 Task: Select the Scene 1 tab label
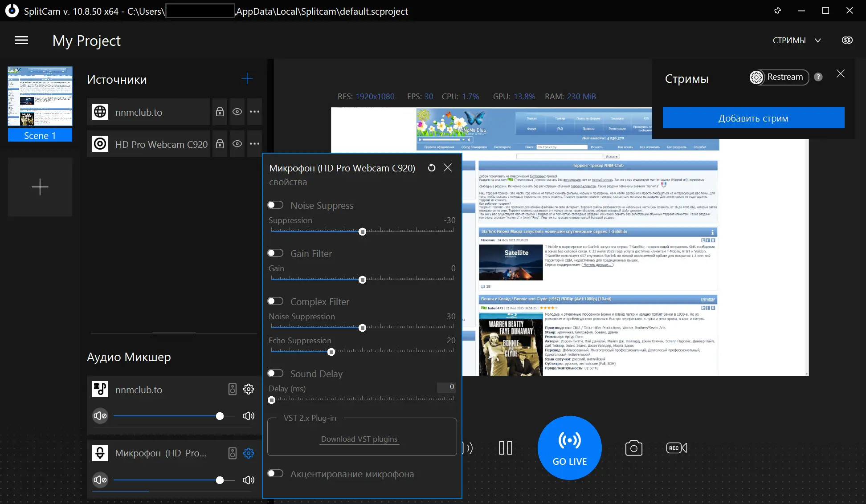coord(40,135)
